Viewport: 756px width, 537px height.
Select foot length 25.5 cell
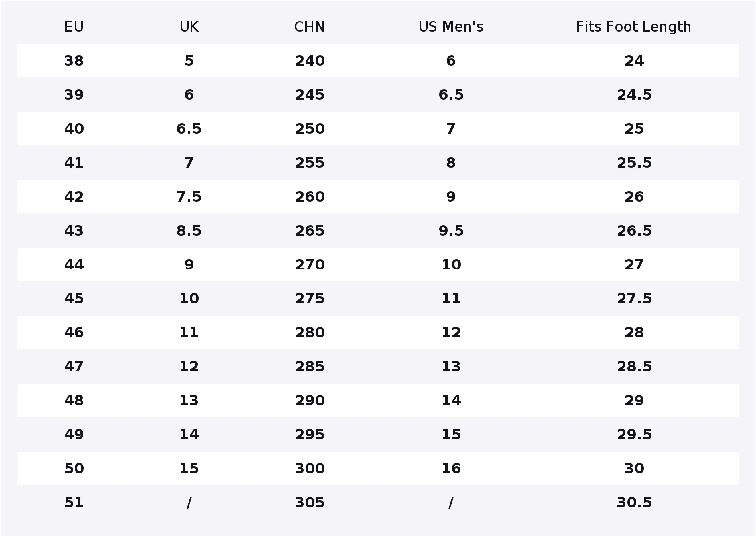coord(634,163)
